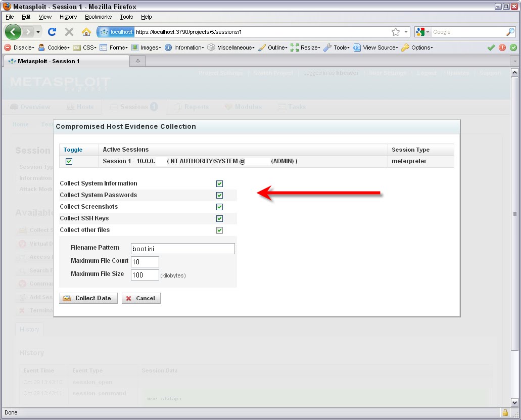521x420 pixels.
Task: Click the Maximum File Count field
Action: coord(145,262)
